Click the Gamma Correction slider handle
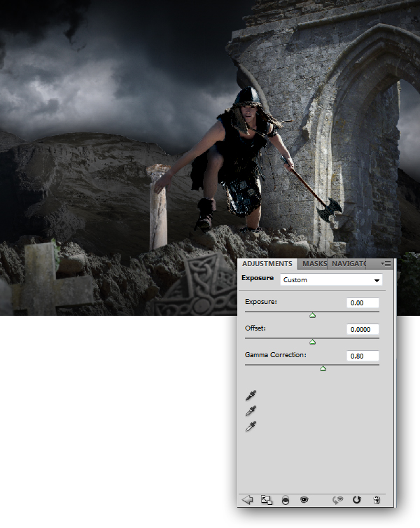 (x=323, y=368)
